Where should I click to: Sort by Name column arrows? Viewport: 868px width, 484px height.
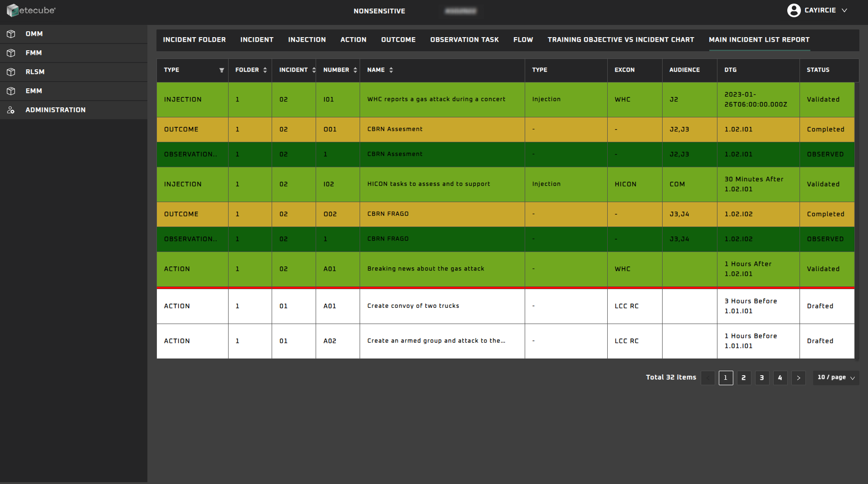(391, 70)
